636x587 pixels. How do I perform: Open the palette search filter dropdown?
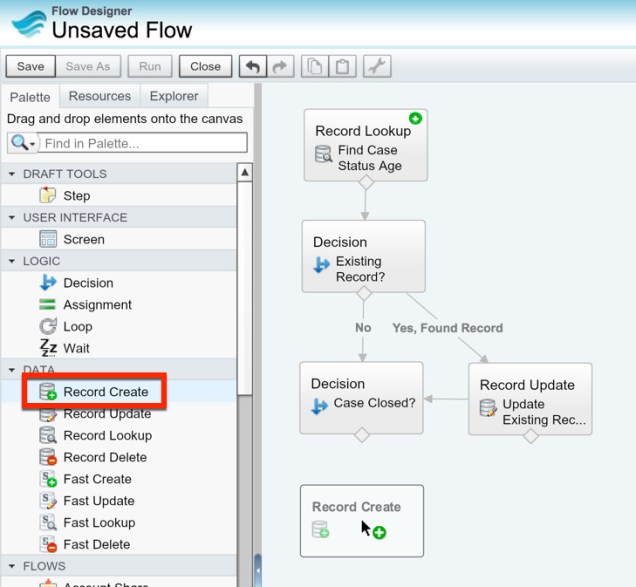coord(22,143)
